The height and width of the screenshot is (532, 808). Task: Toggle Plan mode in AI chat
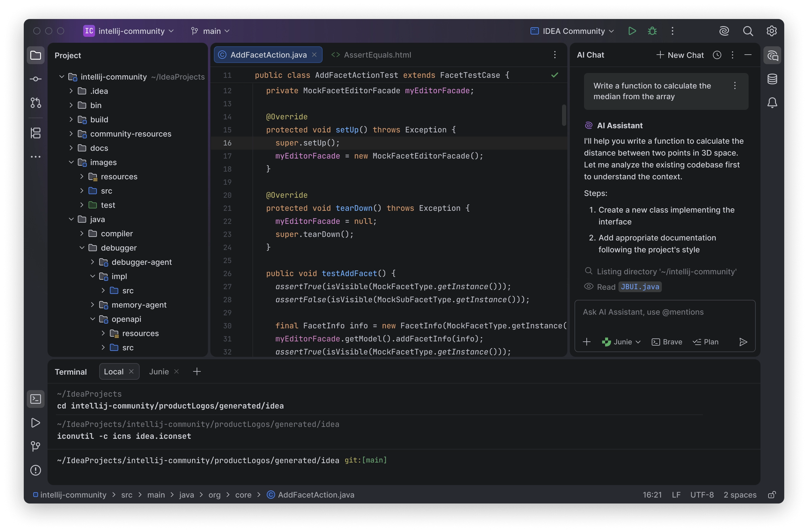[706, 342]
